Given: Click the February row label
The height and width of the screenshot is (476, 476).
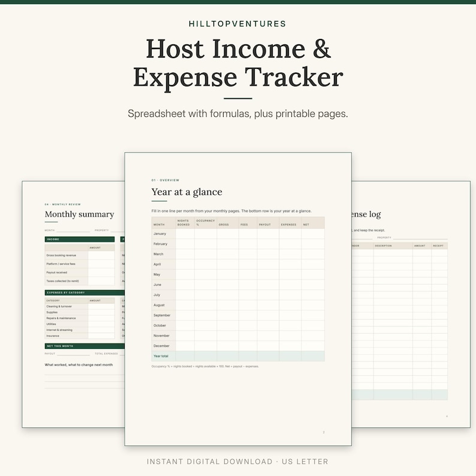Looking at the screenshot, I should tap(160, 244).
